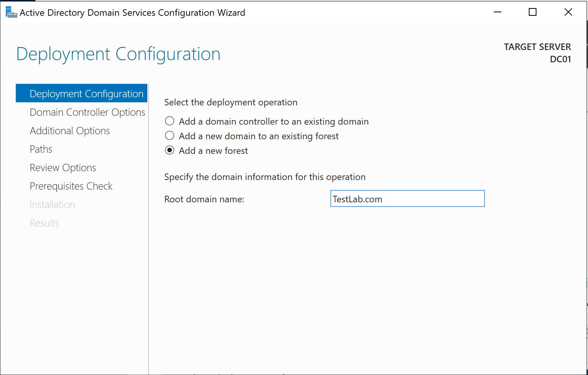Viewport: 588px width, 375px height.
Task: Close the Active Directory Configuration Wizard
Action: 568,12
